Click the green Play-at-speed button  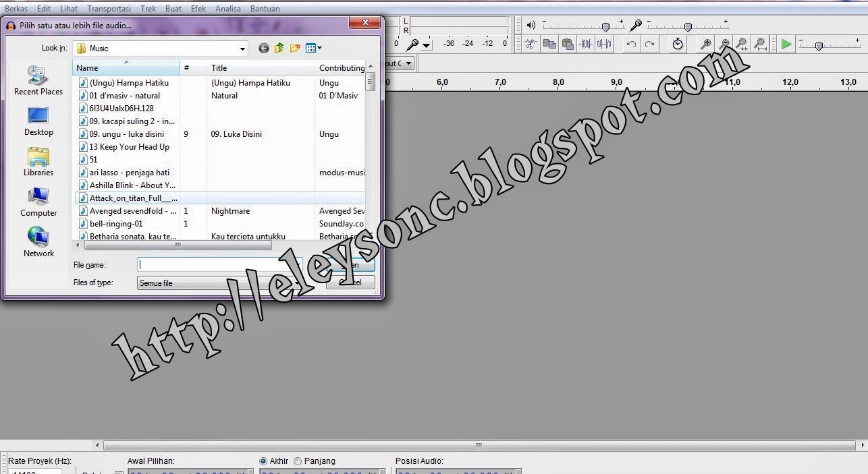[786, 44]
